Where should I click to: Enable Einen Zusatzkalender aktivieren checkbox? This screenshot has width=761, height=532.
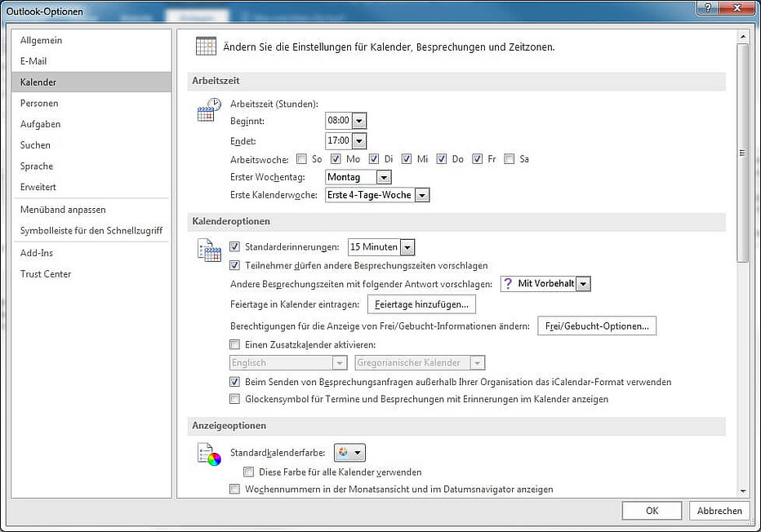tap(234, 344)
